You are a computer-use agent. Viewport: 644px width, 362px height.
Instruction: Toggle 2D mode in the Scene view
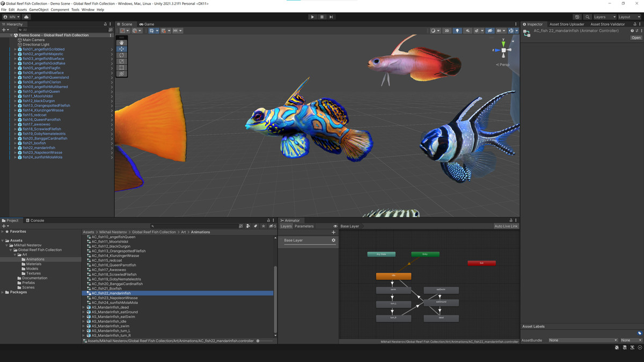[447, 31]
